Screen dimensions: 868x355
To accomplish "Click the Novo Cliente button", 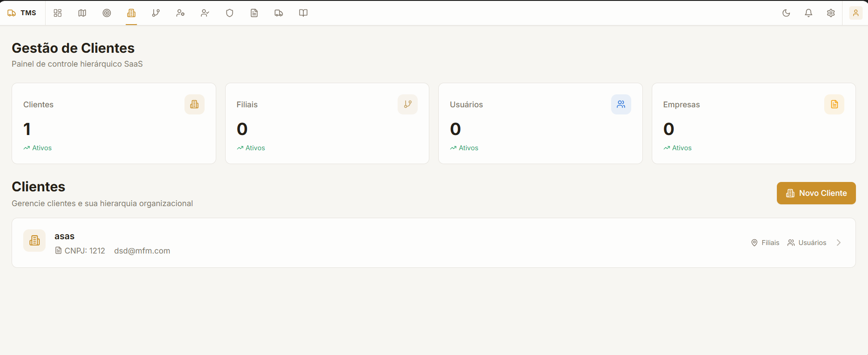I will click(x=816, y=193).
